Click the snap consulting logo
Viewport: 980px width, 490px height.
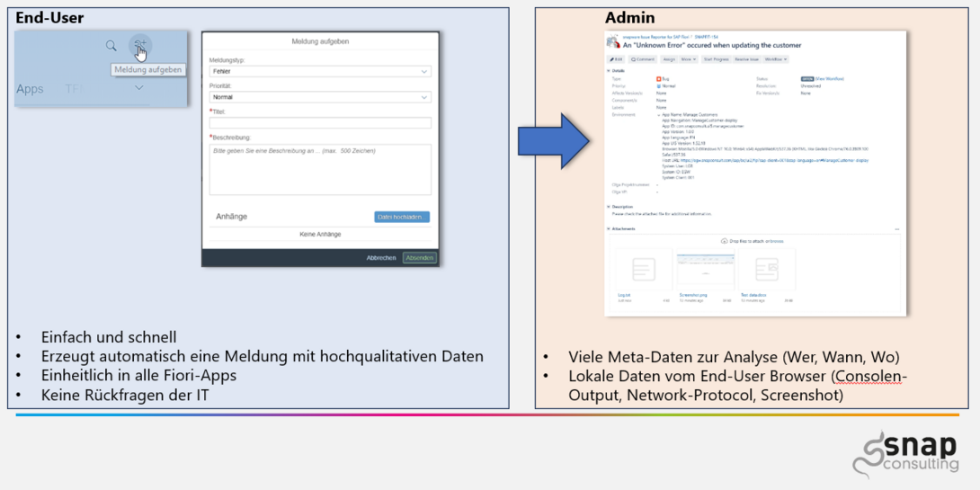tap(905, 454)
